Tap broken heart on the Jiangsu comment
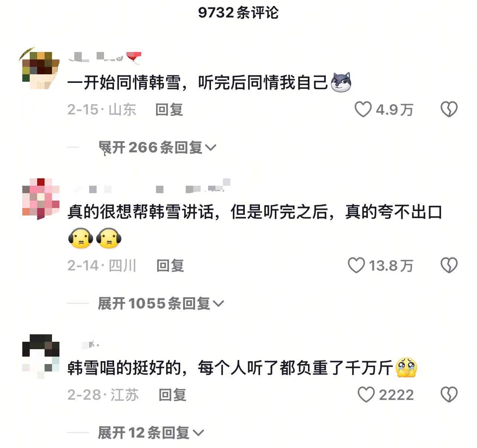This screenshot has width=477, height=448. [x=449, y=395]
